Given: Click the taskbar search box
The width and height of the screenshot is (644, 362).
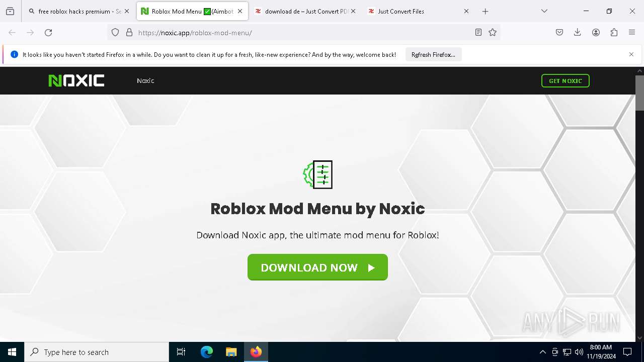Looking at the screenshot, I should pos(97,352).
